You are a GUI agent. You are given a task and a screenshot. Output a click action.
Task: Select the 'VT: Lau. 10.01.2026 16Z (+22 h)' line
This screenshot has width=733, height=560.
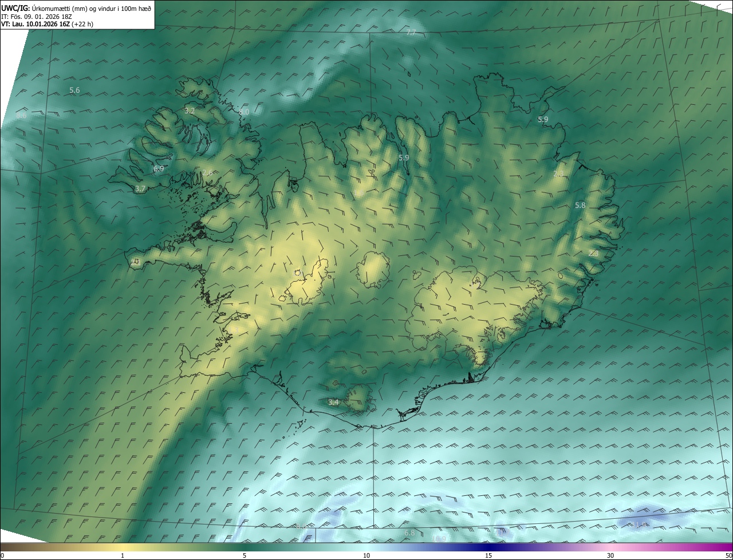pyautogui.click(x=47, y=24)
